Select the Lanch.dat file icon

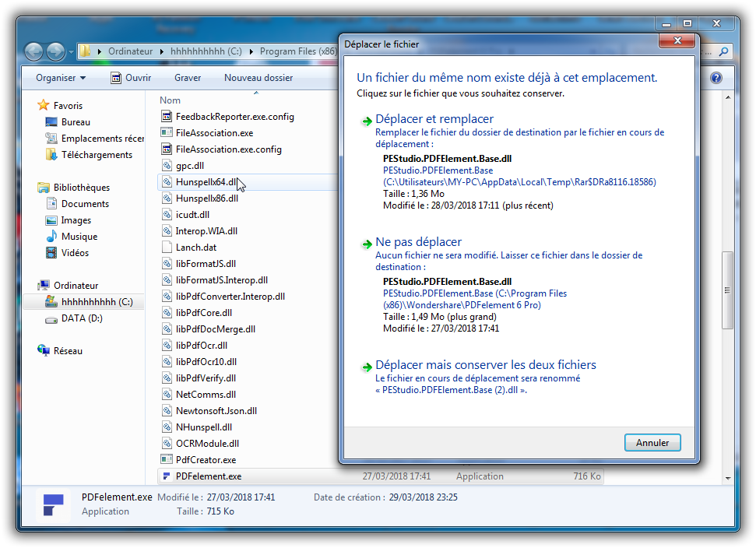[x=167, y=248]
